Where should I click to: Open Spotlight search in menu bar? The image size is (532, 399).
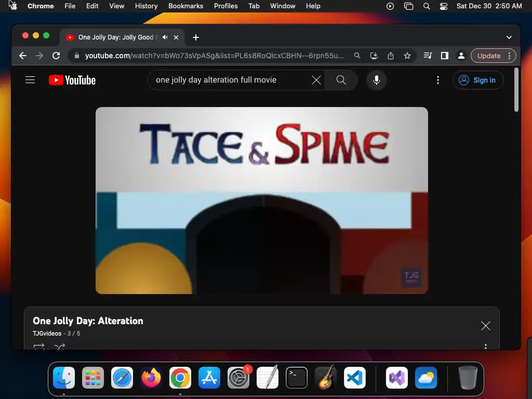click(x=427, y=6)
